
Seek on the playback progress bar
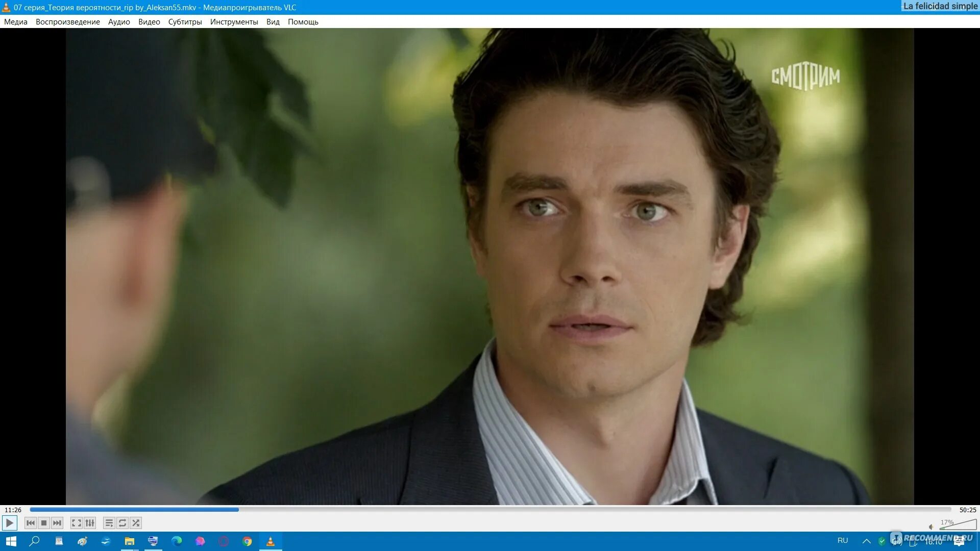[x=491, y=509]
